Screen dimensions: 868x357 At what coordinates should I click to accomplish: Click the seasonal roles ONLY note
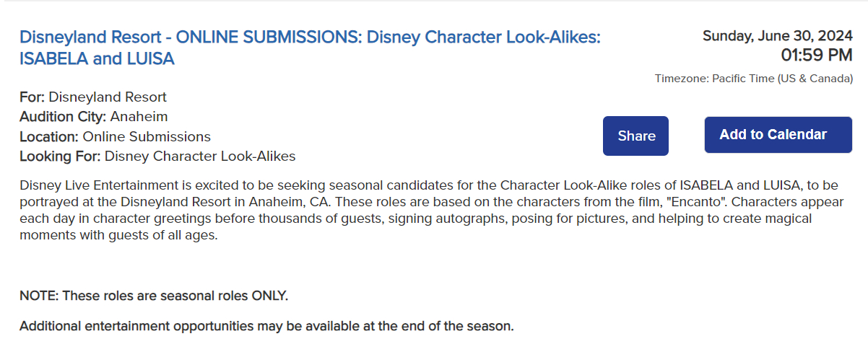coord(154,296)
